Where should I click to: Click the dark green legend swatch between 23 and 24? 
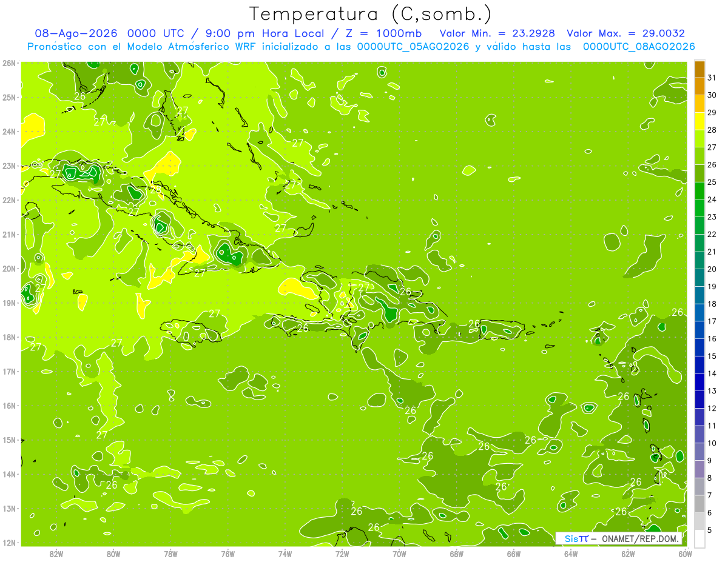[699, 209]
